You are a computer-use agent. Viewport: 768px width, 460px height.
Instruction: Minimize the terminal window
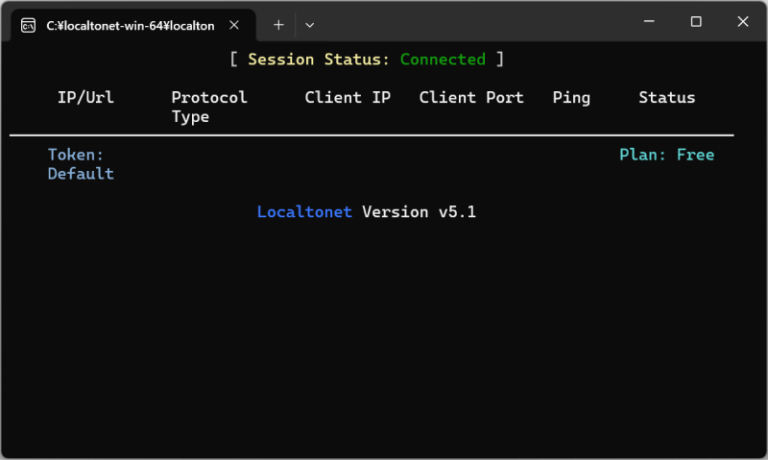coord(649,22)
